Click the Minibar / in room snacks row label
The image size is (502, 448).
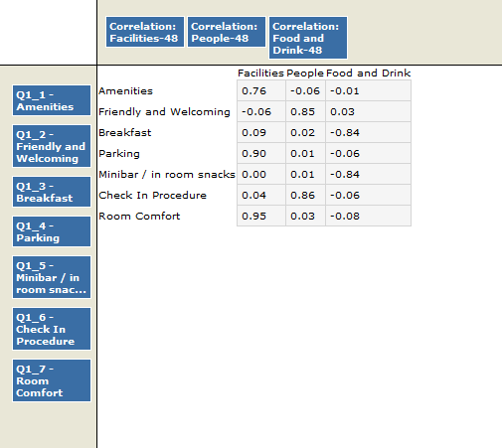coord(167,175)
